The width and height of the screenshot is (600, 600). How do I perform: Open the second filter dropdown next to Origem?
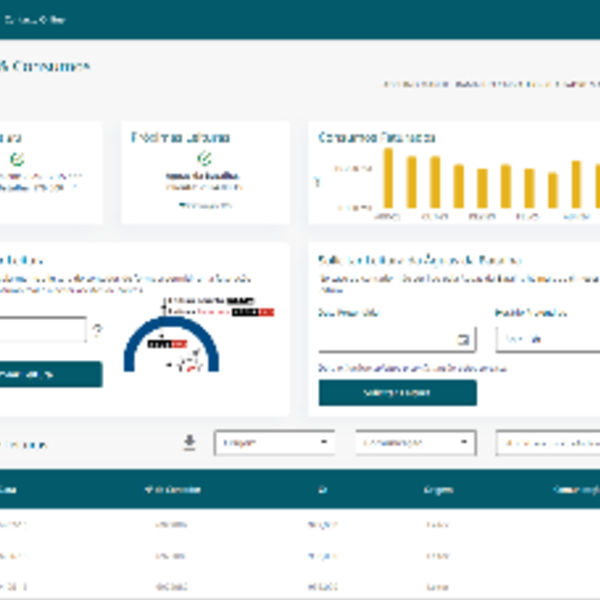coord(415,442)
